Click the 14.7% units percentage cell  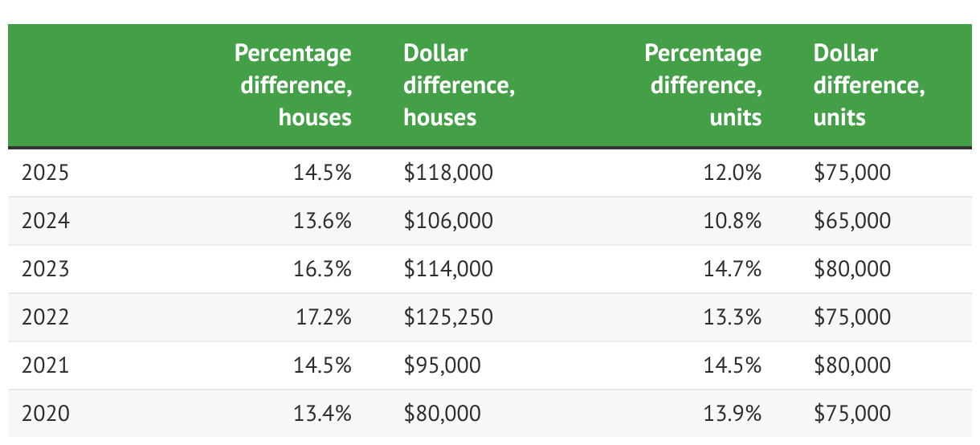coord(734,269)
